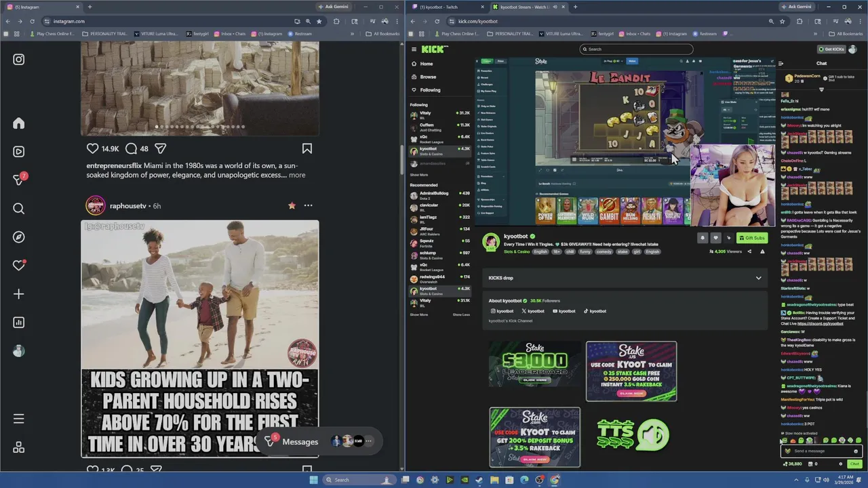Screen dimensions: 868x488
Task: Share the kyootbot stream
Action: 749,251
